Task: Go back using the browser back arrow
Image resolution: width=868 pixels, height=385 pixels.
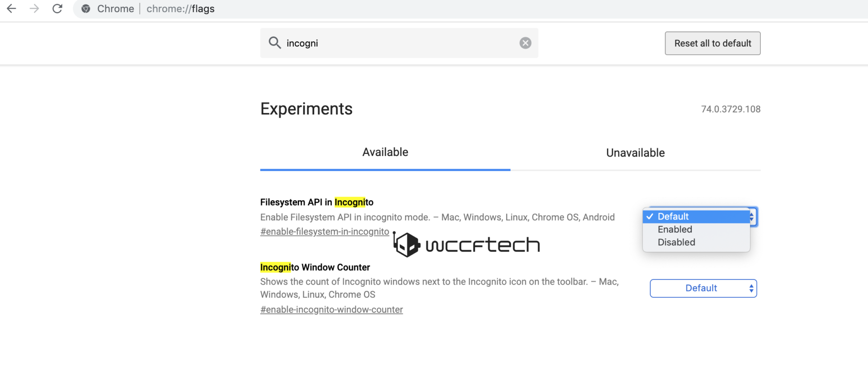Action: pos(12,9)
